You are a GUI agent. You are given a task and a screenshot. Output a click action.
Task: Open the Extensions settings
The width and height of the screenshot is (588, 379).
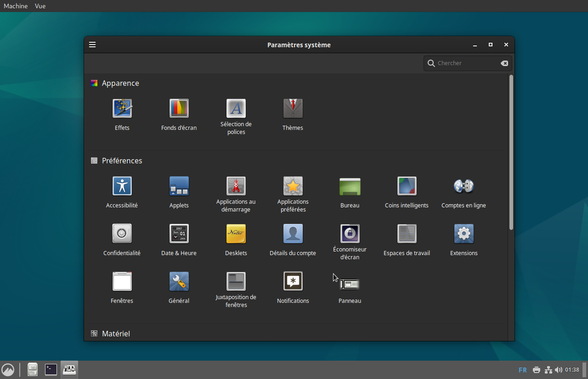coord(464,234)
